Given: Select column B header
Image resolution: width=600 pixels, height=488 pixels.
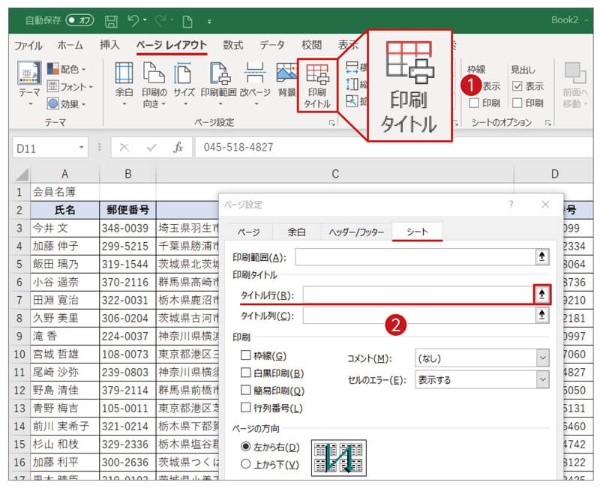Looking at the screenshot, I should (128, 174).
